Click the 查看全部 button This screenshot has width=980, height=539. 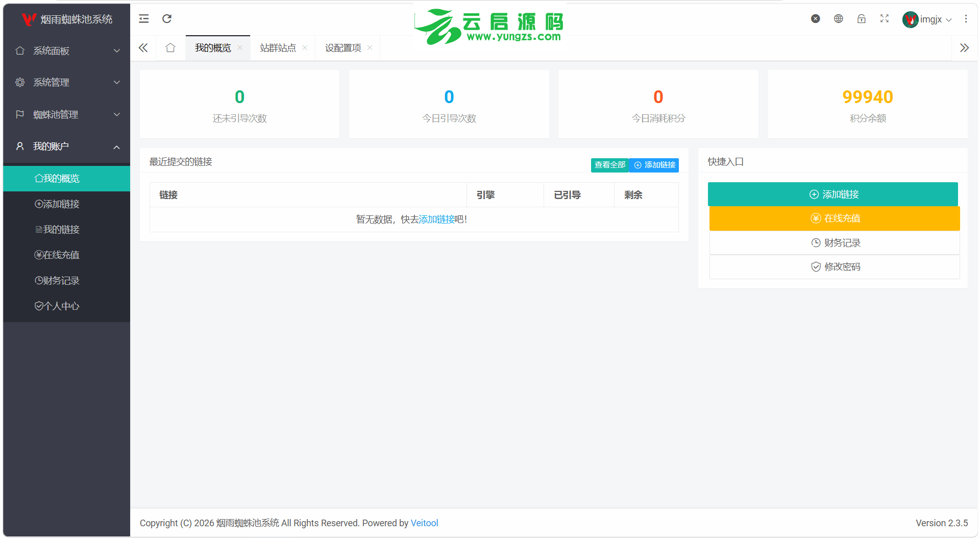[x=610, y=165]
